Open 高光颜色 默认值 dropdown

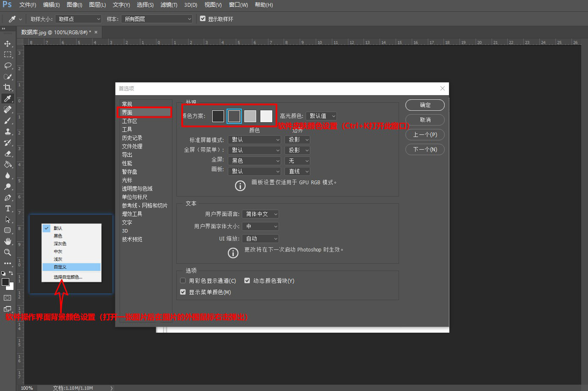click(x=321, y=116)
